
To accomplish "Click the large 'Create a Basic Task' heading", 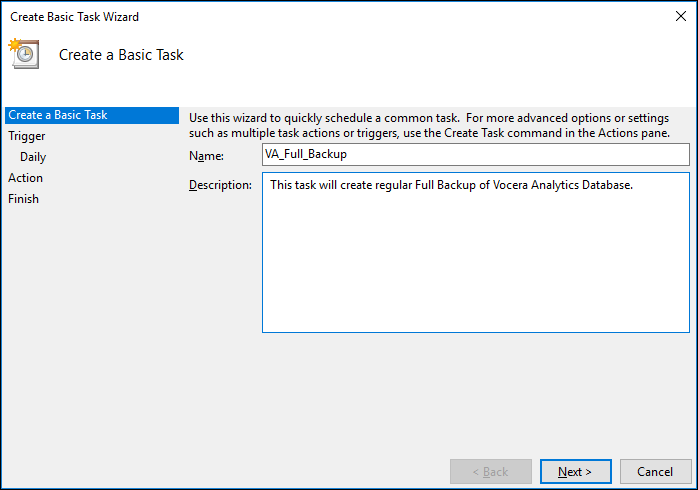I will point(121,55).
